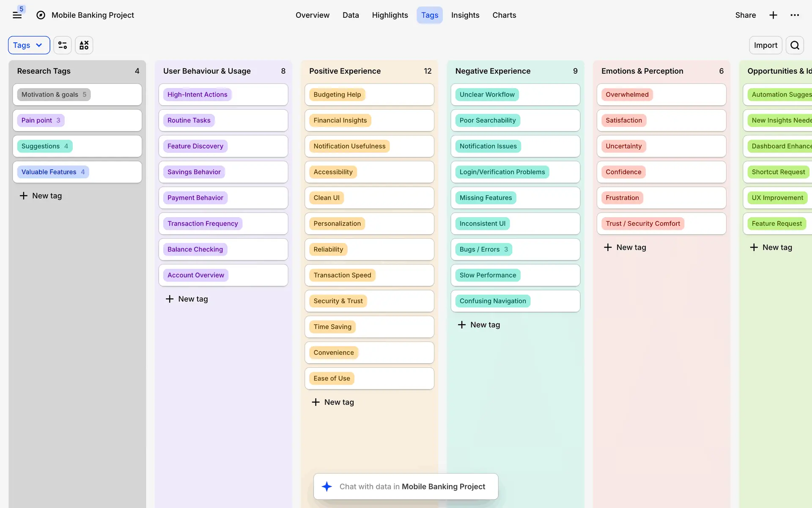Go to the Charts tab
The image size is (812, 508).
[x=504, y=15]
